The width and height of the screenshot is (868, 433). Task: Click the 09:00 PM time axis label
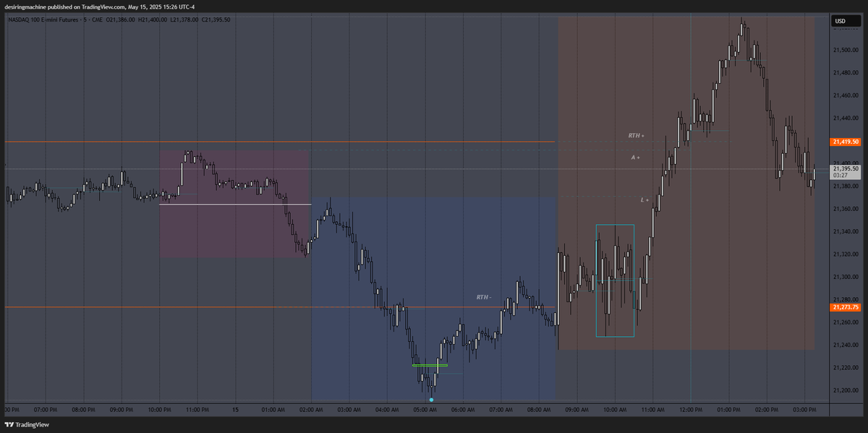pyautogui.click(x=122, y=409)
